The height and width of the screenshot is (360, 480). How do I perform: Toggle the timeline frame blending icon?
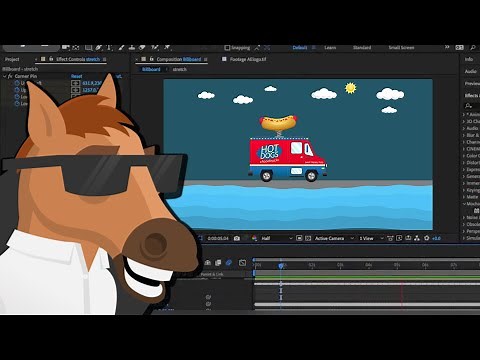218,263
